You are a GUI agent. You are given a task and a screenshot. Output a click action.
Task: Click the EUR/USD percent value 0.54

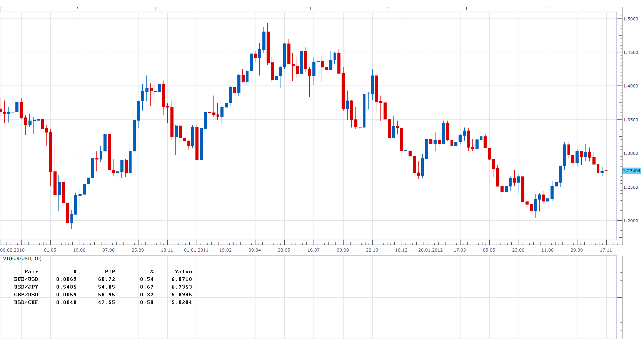pyautogui.click(x=147, y=279)
